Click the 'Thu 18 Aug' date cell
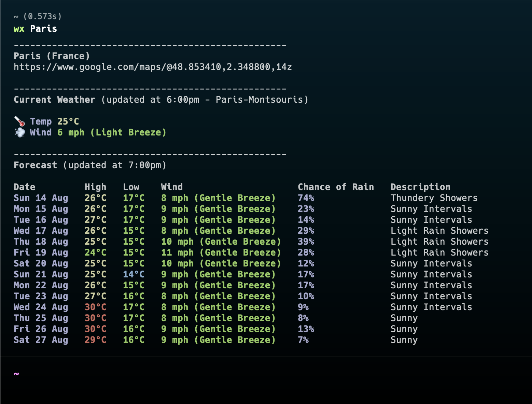Image resolution: width=532 pixels, height=404 pixels. [41, 242]
